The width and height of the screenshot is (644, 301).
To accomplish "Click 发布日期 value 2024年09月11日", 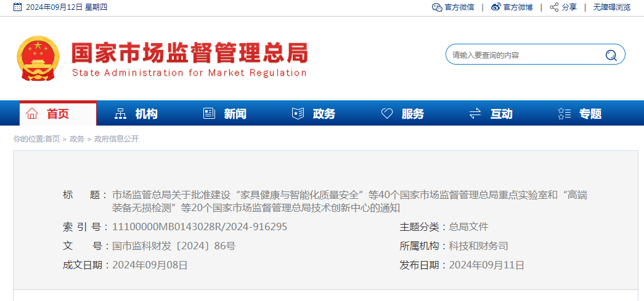I will (487, 265).
